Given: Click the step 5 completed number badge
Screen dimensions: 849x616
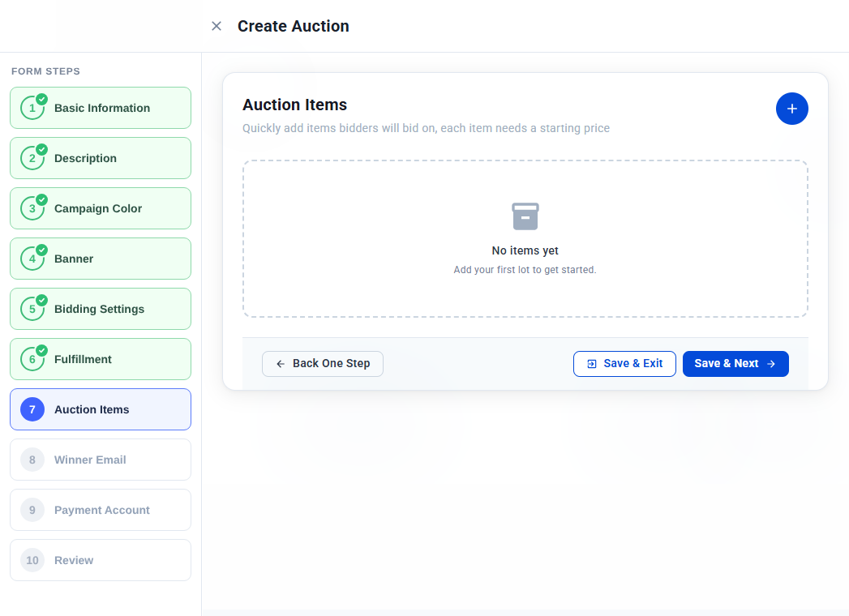Looking at the screenshot, I should click(32, 309).
